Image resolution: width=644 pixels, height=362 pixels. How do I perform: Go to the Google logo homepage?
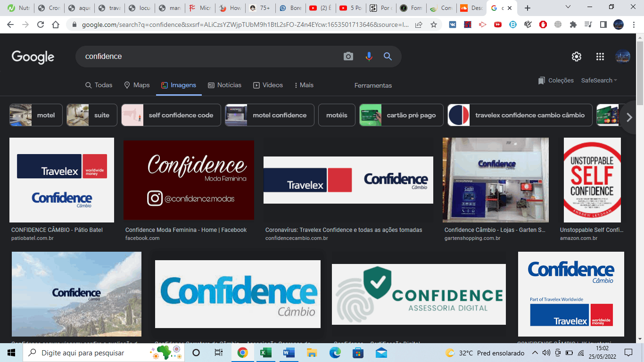click(x=33, y=57)
